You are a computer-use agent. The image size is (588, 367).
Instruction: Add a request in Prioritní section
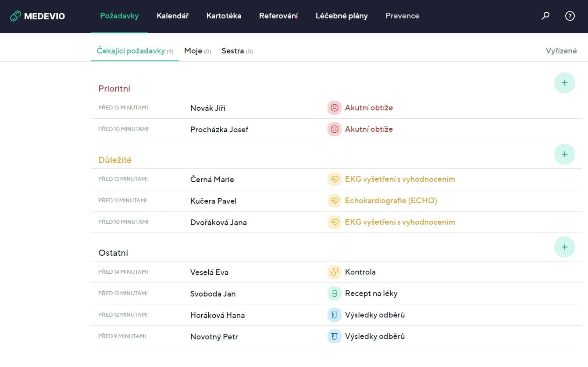click(564, 83)
